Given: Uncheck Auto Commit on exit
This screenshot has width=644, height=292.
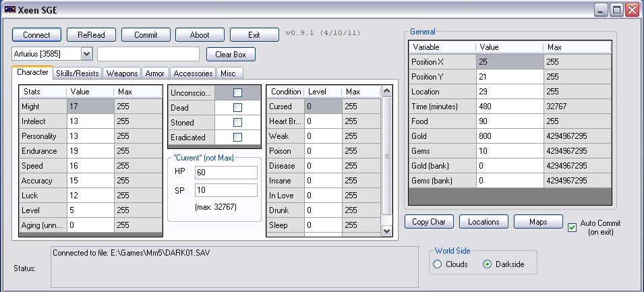Looking at the screenshot, I should 572,227.
